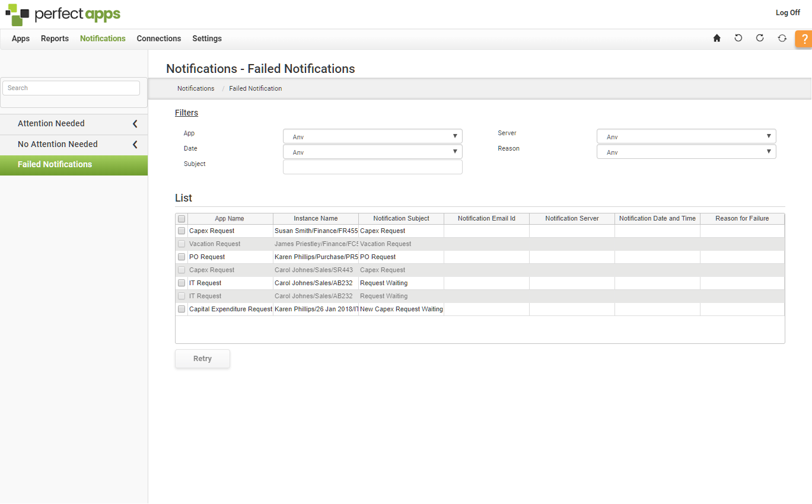Click the sidebar Search field
Screen dimensions: 812x504
tap(71, 88)
